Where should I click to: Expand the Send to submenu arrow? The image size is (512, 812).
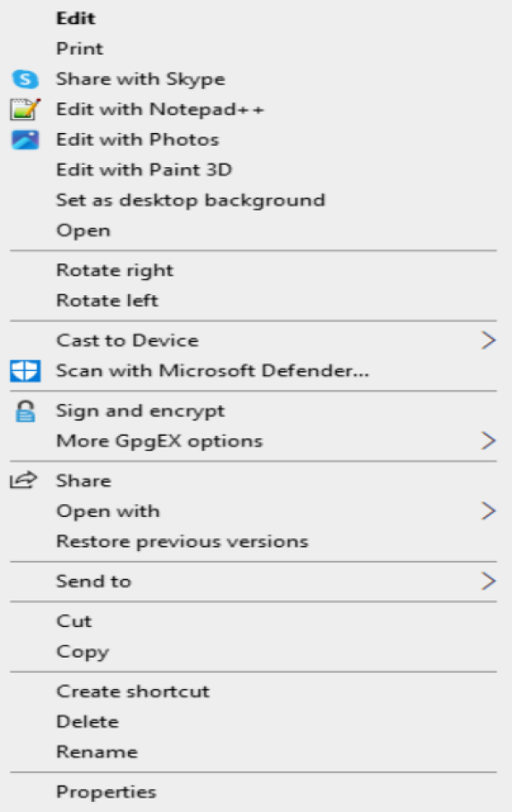tap(488, 581)
